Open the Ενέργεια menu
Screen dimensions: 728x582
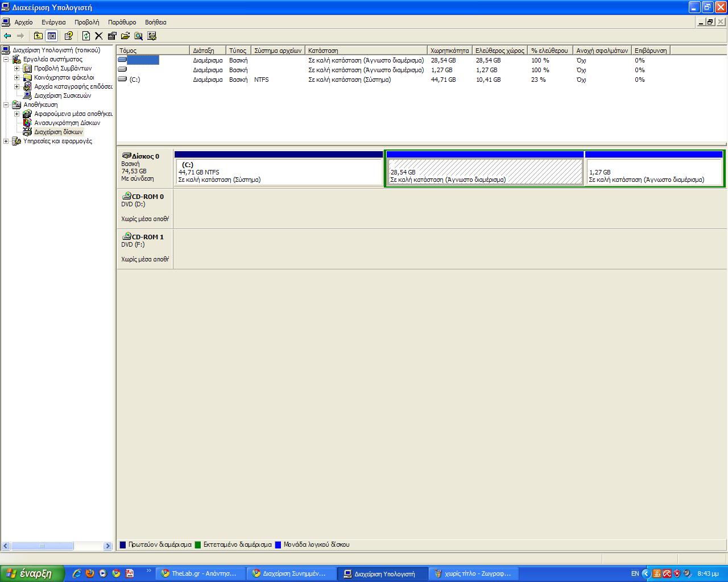(x=53, y=22)
